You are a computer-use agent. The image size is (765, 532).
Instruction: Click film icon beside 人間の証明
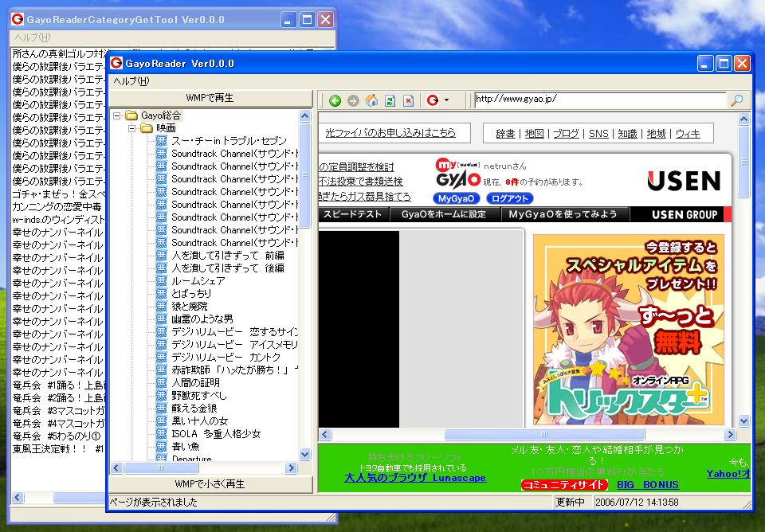(162, 383)
